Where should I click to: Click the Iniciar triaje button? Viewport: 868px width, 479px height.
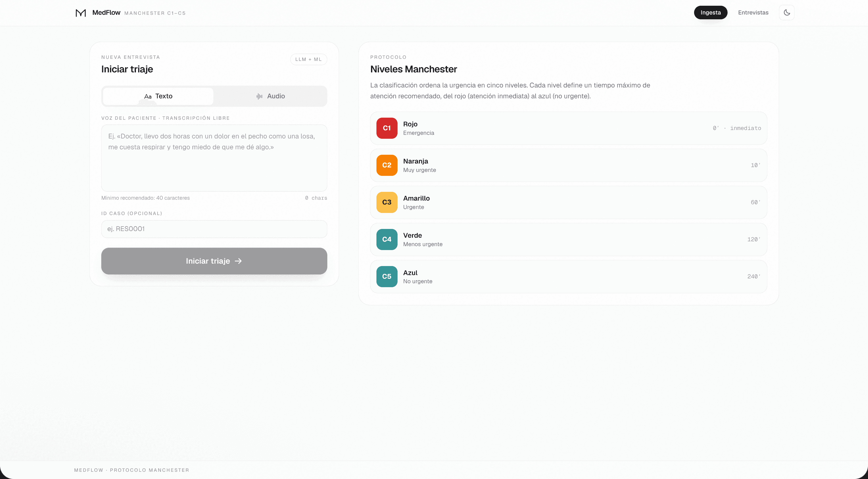click(214, 261)
